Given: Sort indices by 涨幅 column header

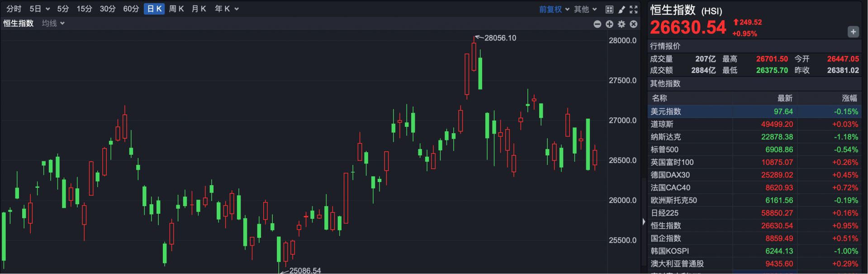Looking at the screenshot, I should [x=849, y=98].
